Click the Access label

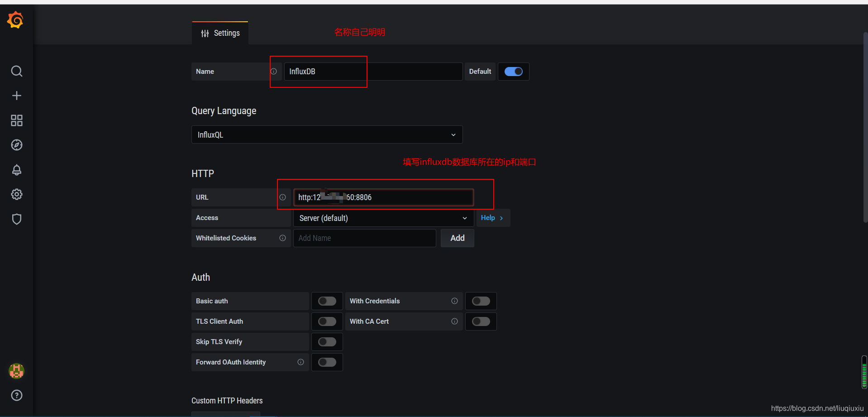tap(207, 218)
